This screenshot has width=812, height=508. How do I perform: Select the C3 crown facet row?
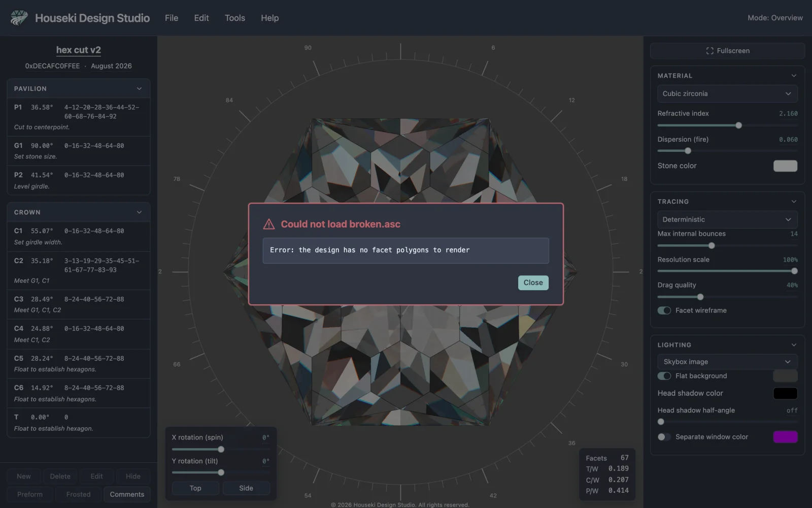[x=79, y=305]
